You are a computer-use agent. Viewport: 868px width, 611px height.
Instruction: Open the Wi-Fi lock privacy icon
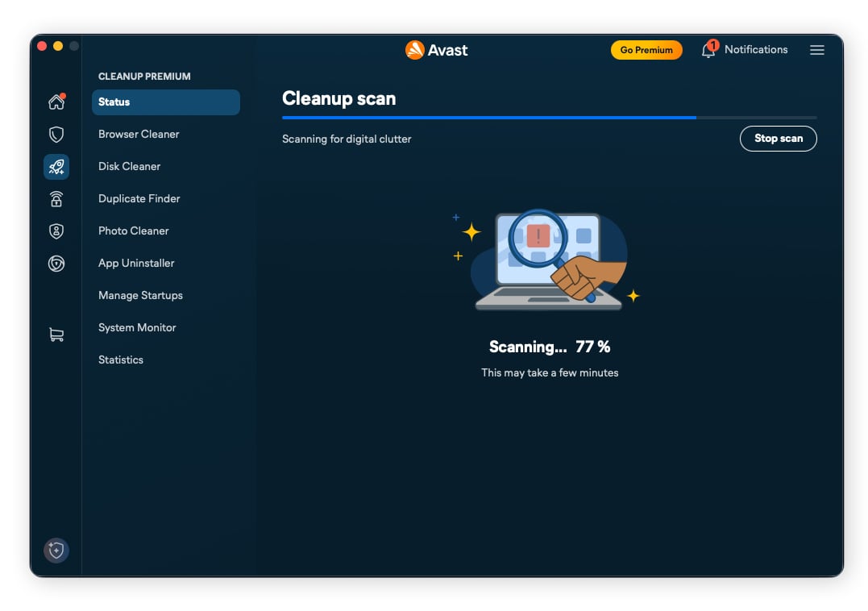coord(56,198)
